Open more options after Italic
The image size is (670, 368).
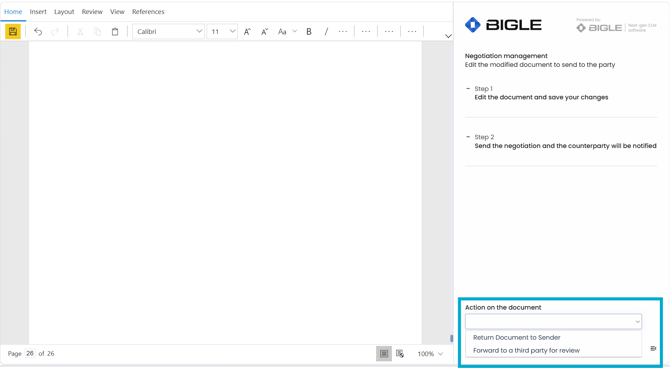(x=343, y=32)
